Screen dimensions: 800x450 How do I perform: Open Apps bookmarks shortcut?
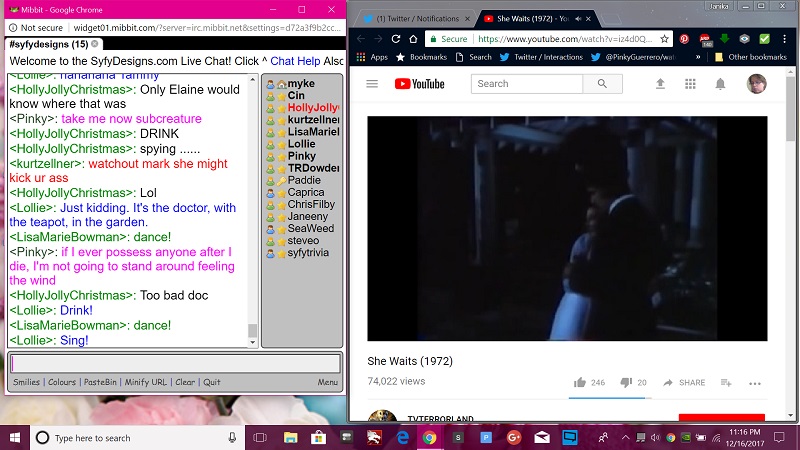tap(372, 57)
